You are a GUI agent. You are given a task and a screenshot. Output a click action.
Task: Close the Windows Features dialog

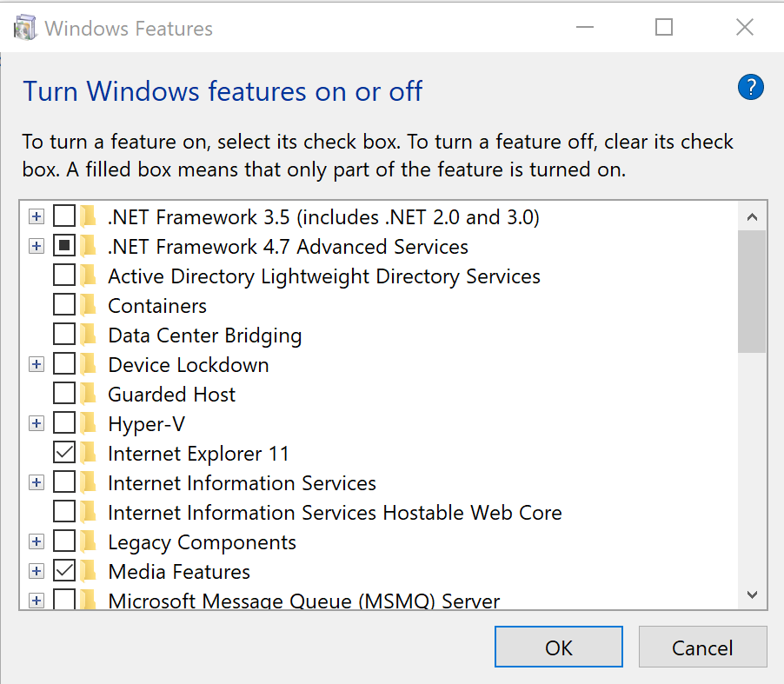745,27
